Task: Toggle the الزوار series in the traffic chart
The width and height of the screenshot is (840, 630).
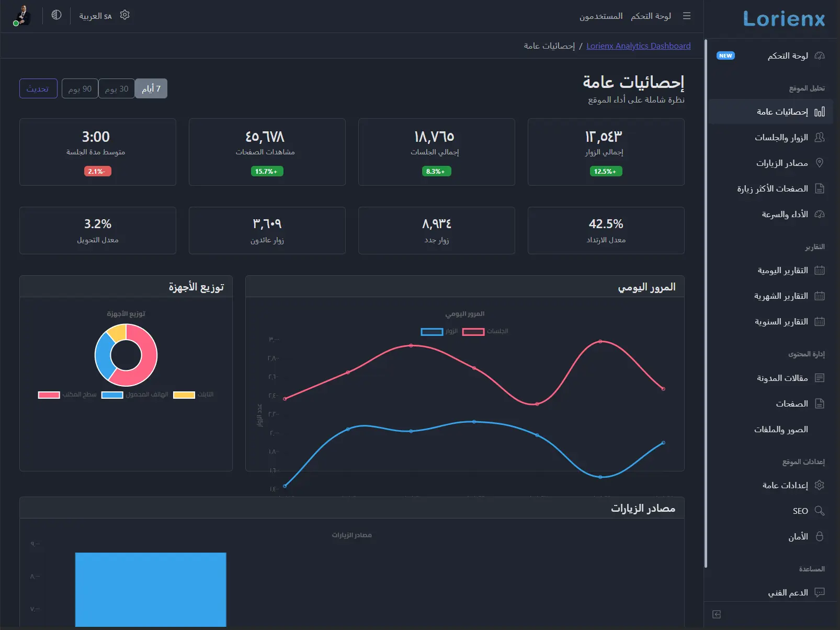Action: 433,331
